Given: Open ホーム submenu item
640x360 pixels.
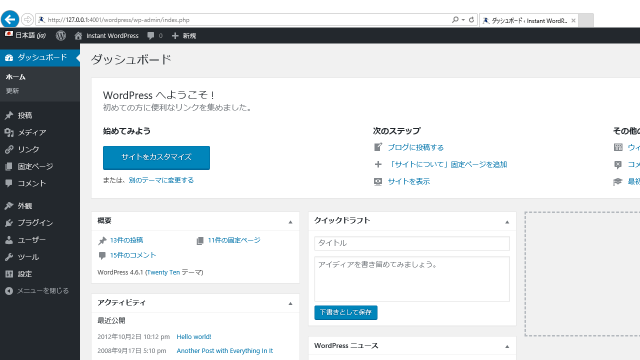Looking at the screenshot, I should click(16, 77).
